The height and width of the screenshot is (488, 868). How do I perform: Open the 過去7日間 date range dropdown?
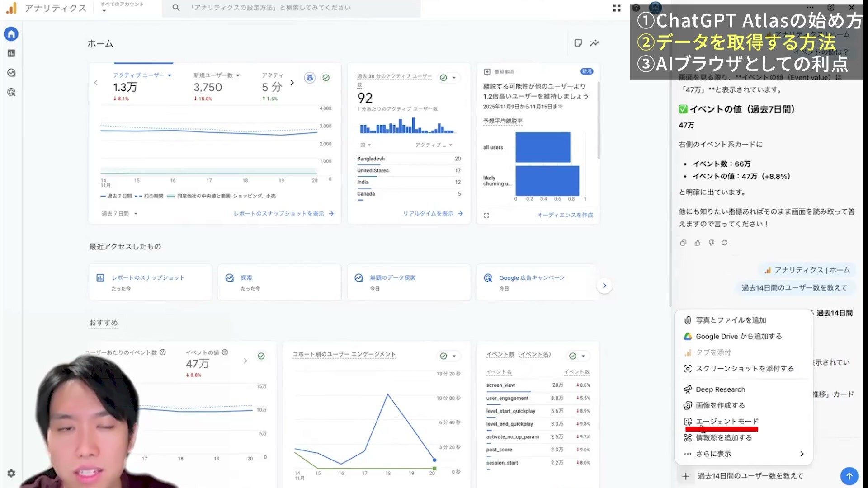click(119, 214)
